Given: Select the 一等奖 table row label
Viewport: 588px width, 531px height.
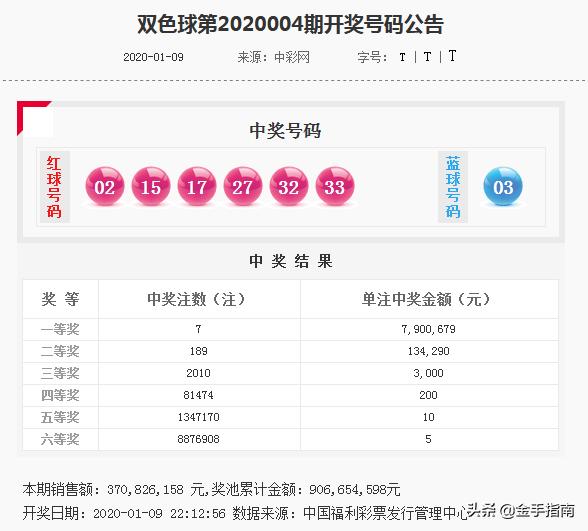Looking at the screenshot, I should 60,329.
